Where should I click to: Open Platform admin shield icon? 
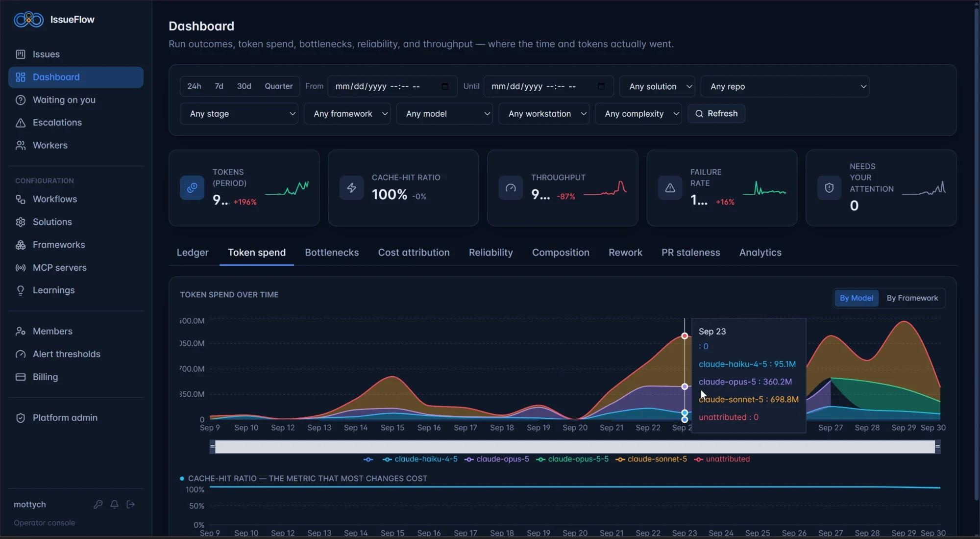pos(21,418)
